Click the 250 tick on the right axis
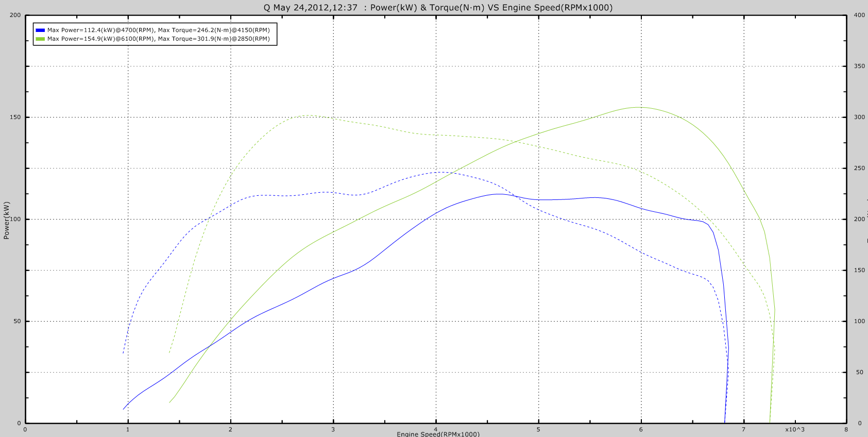 coord(859,168)
